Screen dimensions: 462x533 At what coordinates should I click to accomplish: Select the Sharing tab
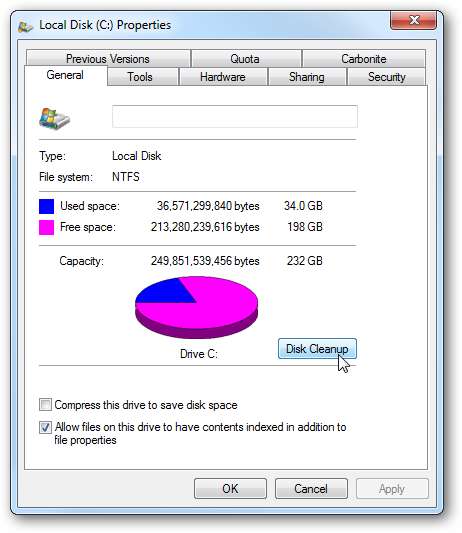pyautogui.click(x=307, y=77)
